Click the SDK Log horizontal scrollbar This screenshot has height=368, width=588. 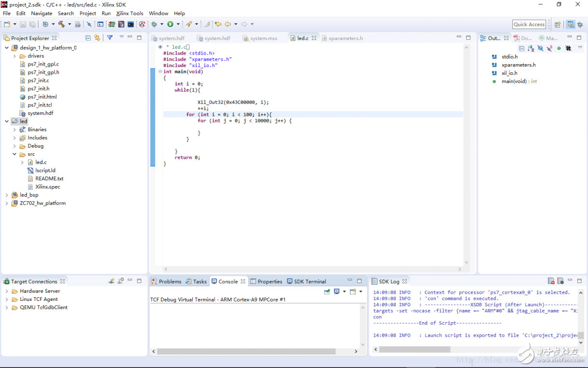(414, 349)
